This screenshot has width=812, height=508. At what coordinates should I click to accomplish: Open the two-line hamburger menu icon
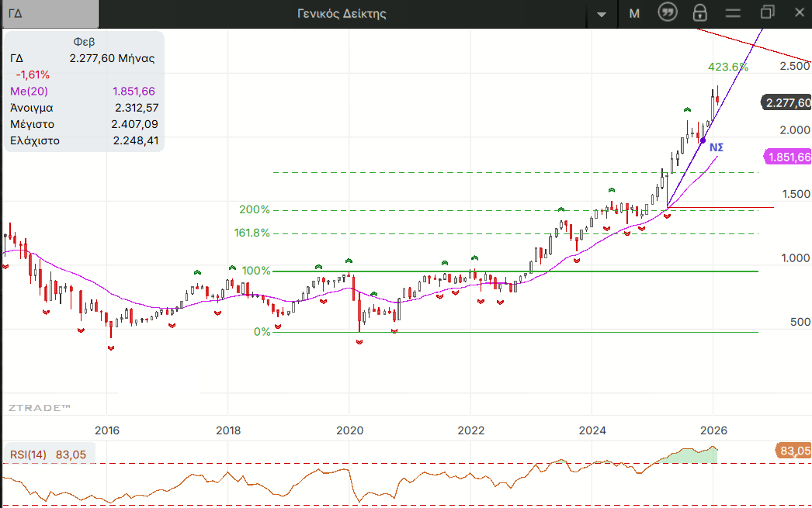click(734, 13)
